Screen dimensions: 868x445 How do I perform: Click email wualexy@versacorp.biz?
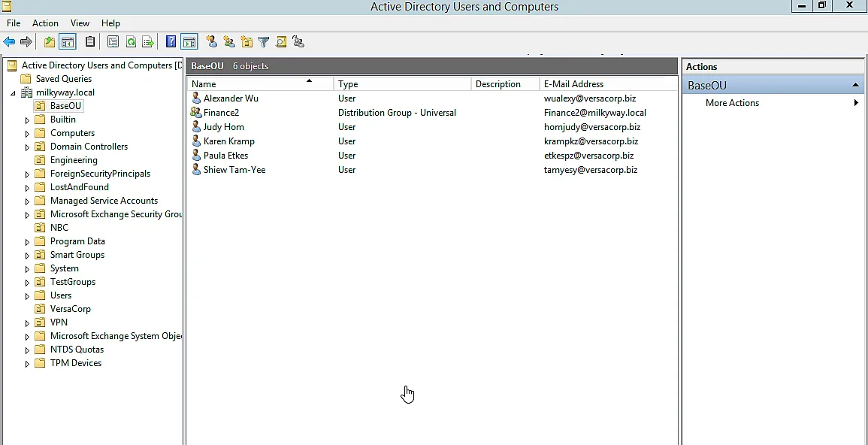tap(589, 98)
